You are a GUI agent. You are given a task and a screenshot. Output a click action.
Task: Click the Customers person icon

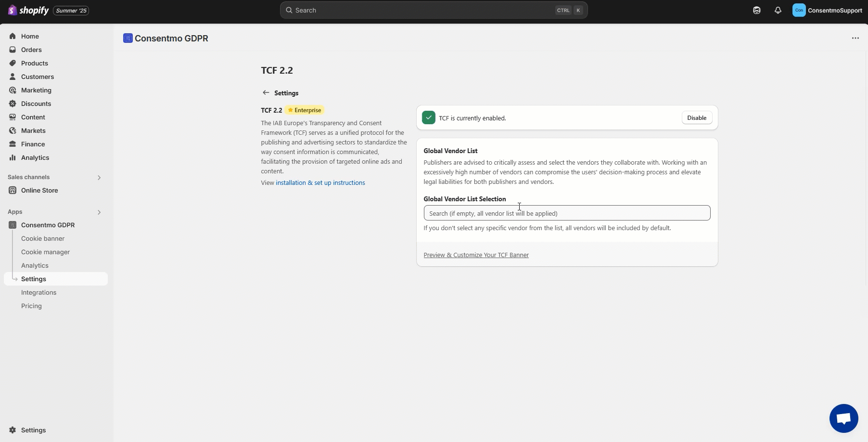pyautogui.click(x=13, y=77)
